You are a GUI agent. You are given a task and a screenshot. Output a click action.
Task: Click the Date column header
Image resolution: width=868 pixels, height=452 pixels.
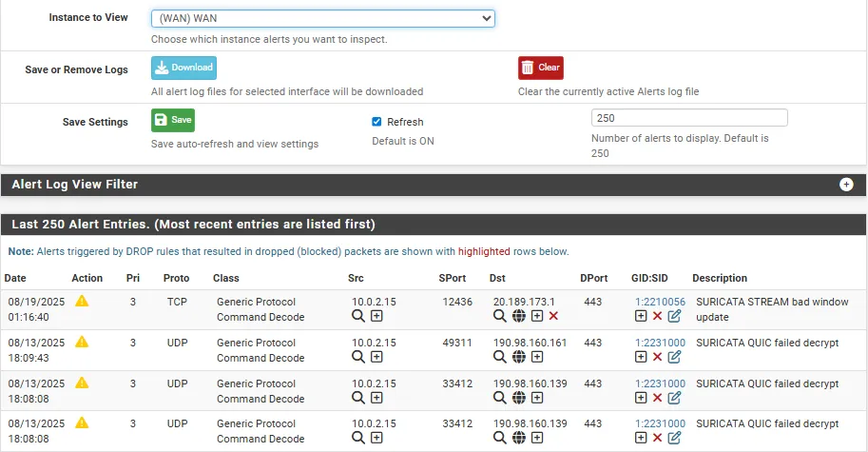point(15,278)
